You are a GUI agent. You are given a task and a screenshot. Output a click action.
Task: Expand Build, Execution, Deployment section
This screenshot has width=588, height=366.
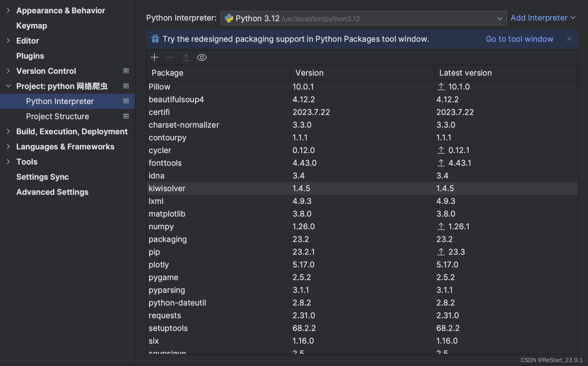(8, 131)
